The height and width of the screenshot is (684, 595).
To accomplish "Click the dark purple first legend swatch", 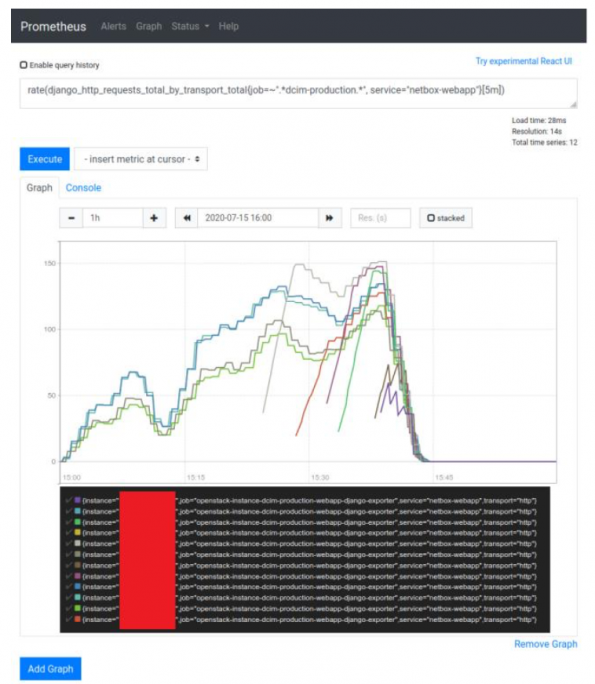I will (78, 500).
